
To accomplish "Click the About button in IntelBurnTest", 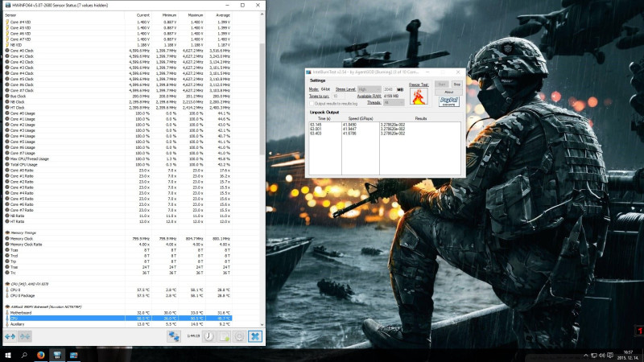I will (x=448, y=92).
